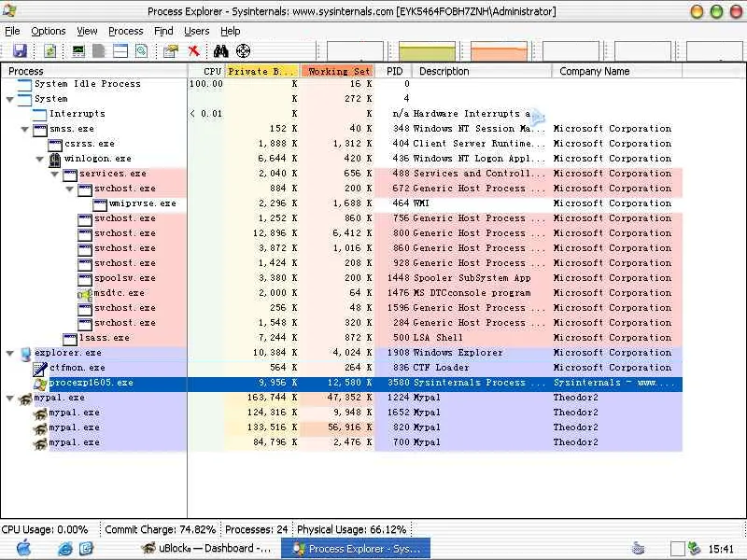Click the keyboard language tray icon

pos(638,549)
